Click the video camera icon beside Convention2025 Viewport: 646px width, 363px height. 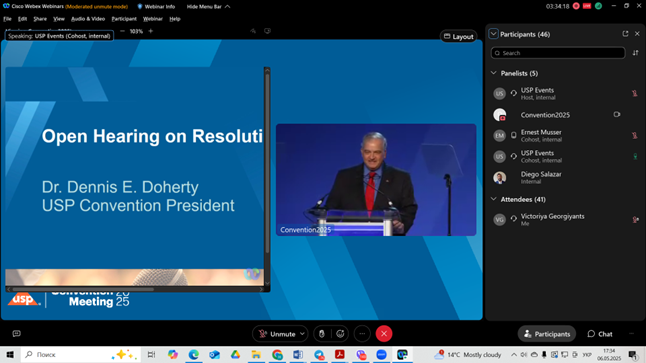[x=617, y=115]
